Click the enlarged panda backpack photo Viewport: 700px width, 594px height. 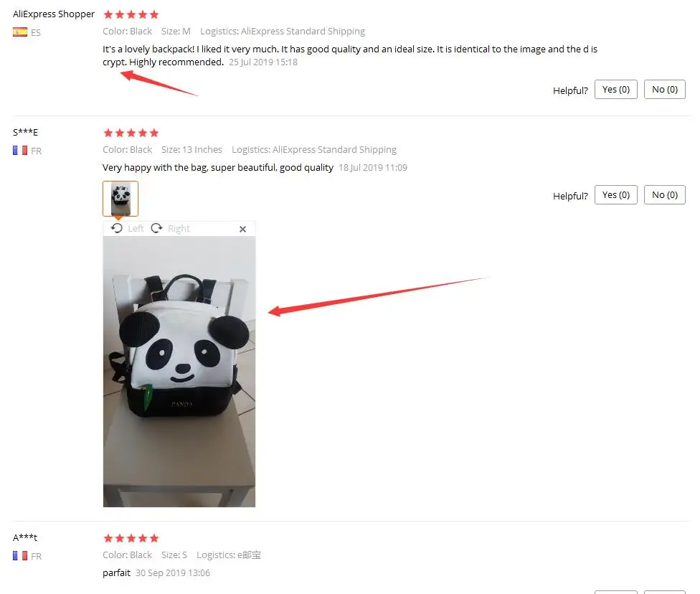[x=179, y=372]
